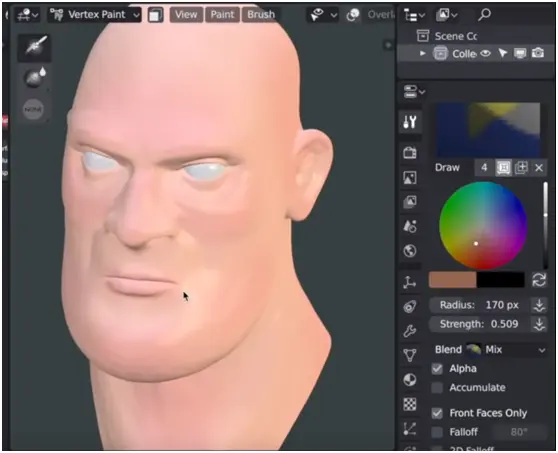
Task: Duplicate brush with the new brush icon
Action: [x=521, y=167]
